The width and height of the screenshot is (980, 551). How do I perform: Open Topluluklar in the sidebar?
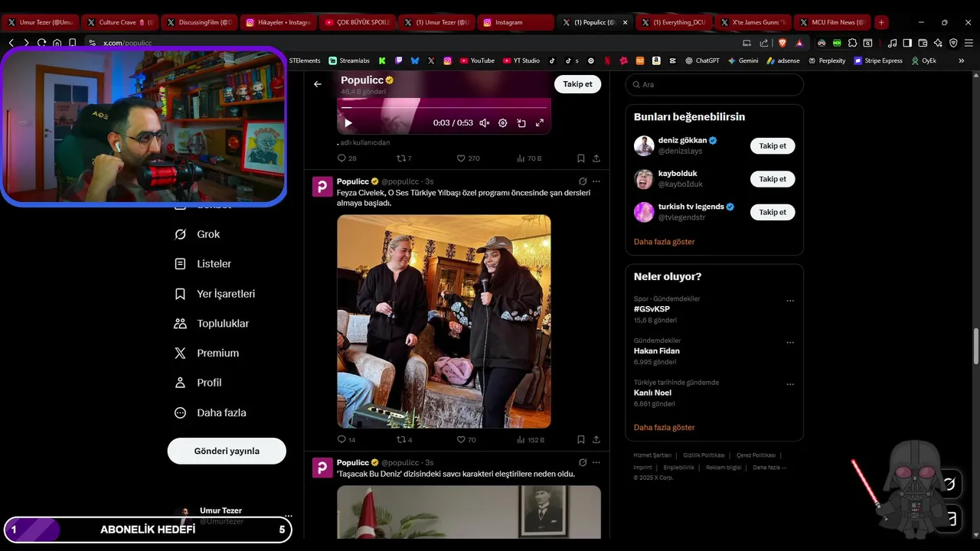point(212,324)
